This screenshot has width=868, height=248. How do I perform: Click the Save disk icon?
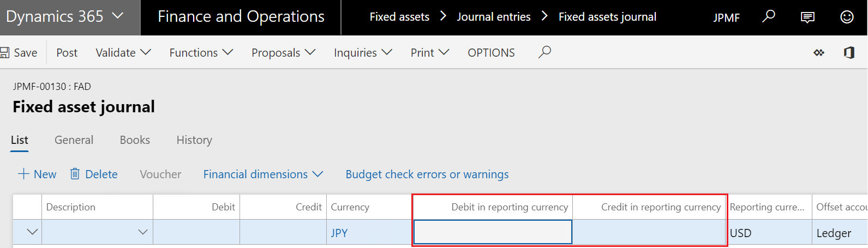coord(5,53)
